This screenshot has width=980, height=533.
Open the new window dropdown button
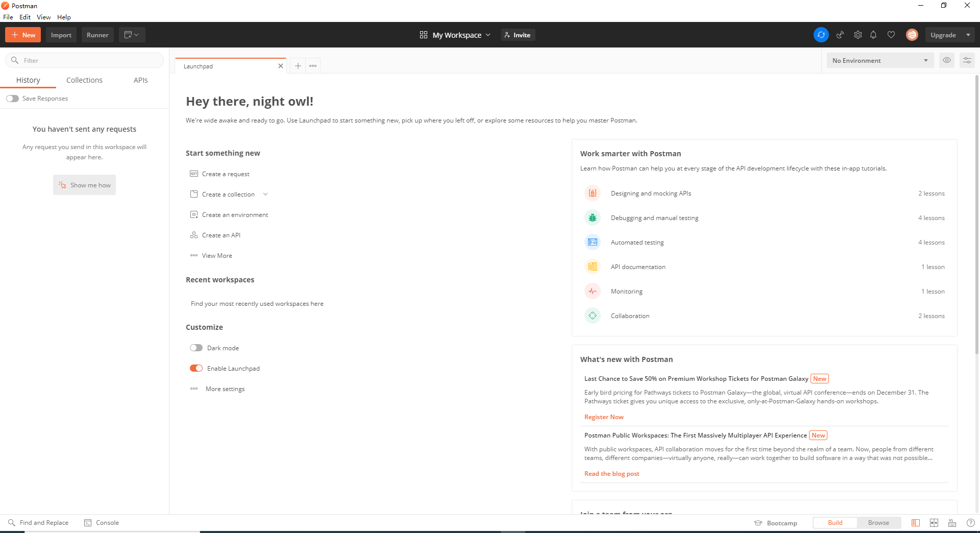click(x=132, y=35)
